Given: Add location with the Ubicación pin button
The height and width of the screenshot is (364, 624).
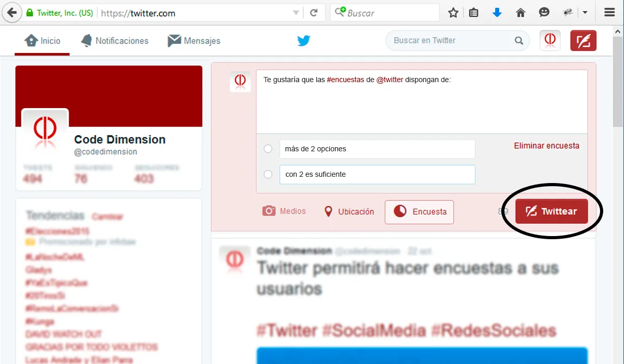Looking at the screenshot, I should point(349,212).
